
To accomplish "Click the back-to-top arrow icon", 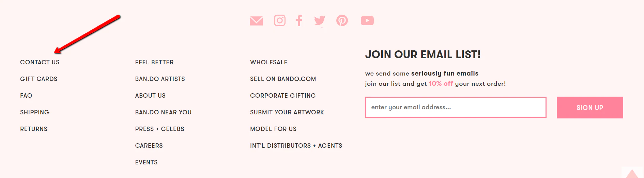I will (x=632, y=173).
